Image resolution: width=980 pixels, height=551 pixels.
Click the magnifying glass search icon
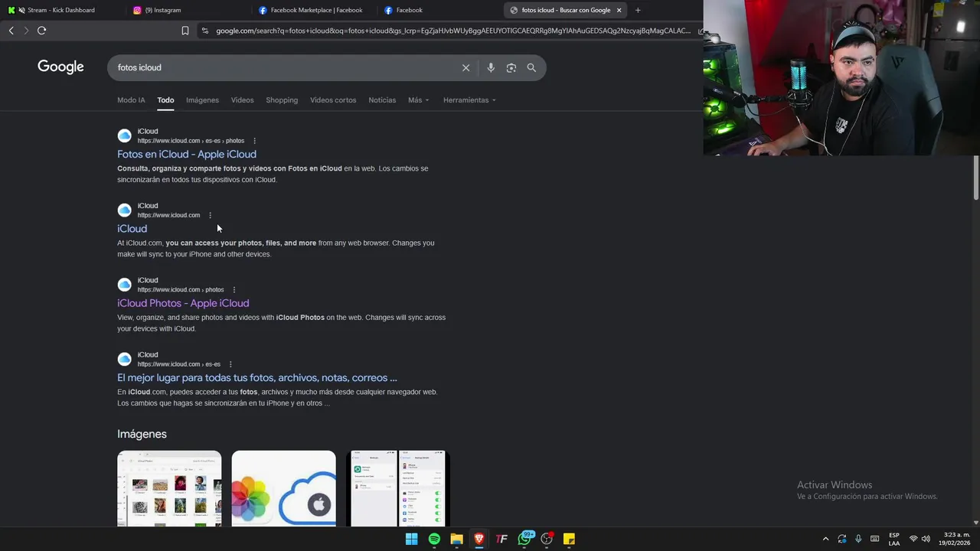(531, 67)
